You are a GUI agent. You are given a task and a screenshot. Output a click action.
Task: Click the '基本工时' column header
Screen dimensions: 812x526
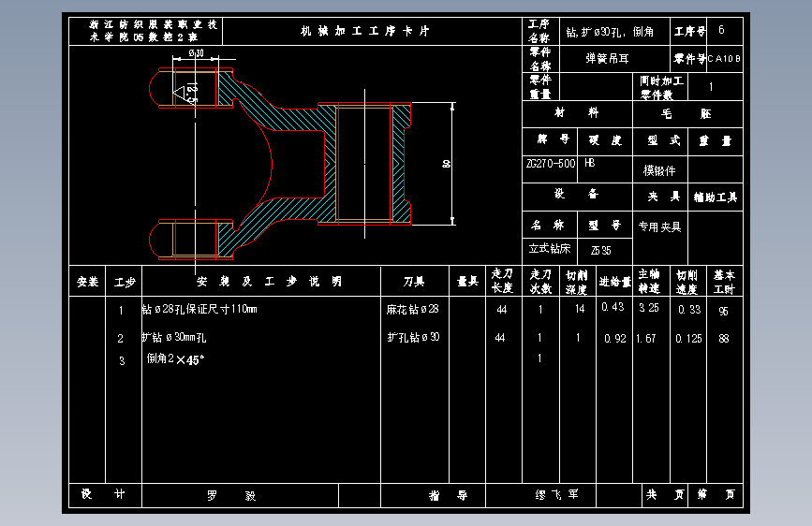[723, 282]
